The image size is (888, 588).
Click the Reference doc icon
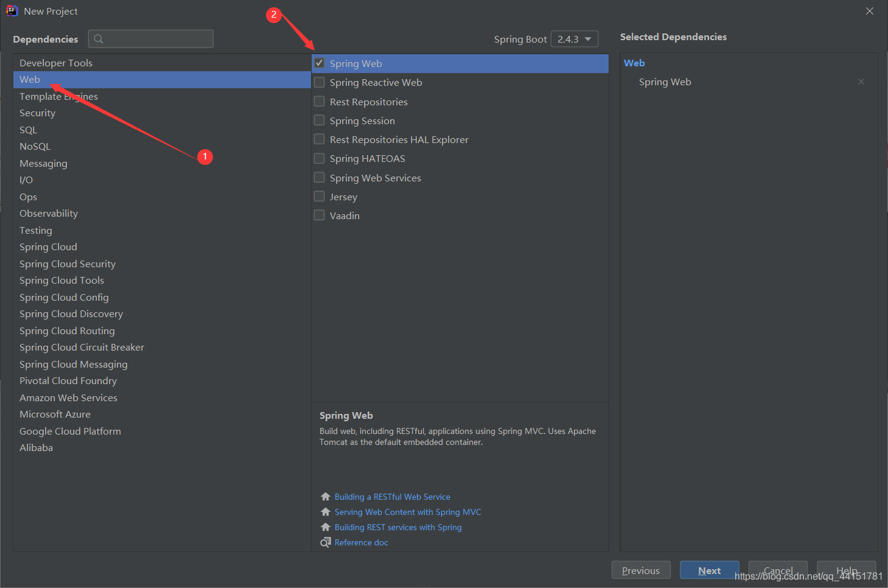(x=326, y=542)
